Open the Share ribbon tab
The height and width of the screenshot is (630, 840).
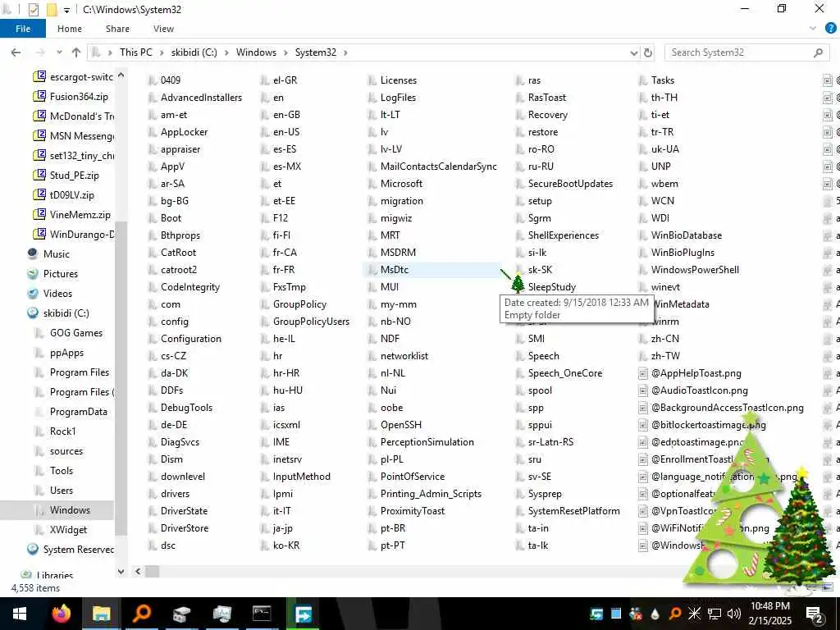pyautogui.click(x=117, y=29)
